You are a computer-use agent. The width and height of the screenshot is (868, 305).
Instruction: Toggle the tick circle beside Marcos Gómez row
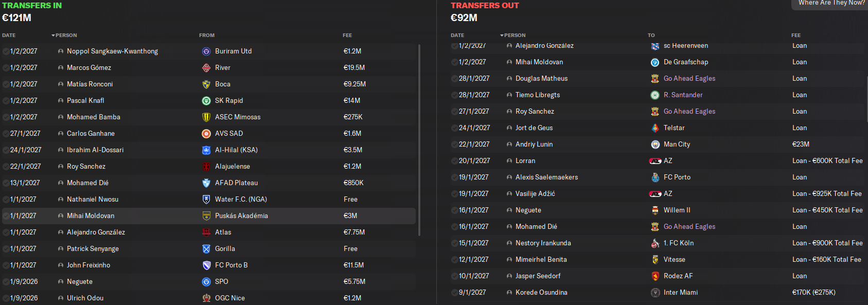click(x=6, y=68)
